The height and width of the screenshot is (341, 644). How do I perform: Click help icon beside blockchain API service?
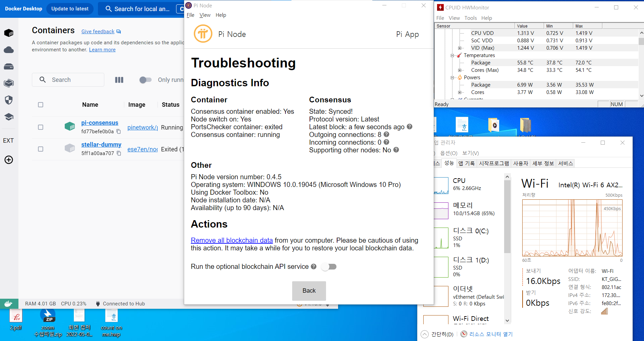coord(314,266)
